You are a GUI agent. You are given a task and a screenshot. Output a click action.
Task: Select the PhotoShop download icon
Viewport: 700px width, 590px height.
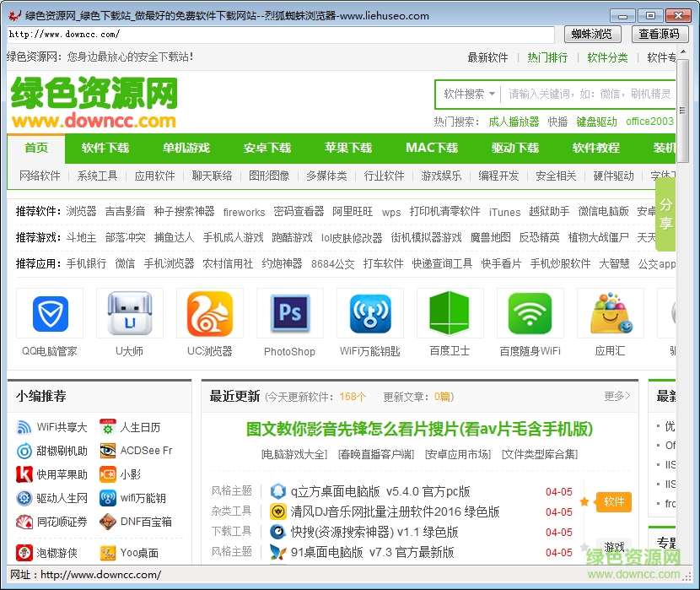tap(289, 313)
